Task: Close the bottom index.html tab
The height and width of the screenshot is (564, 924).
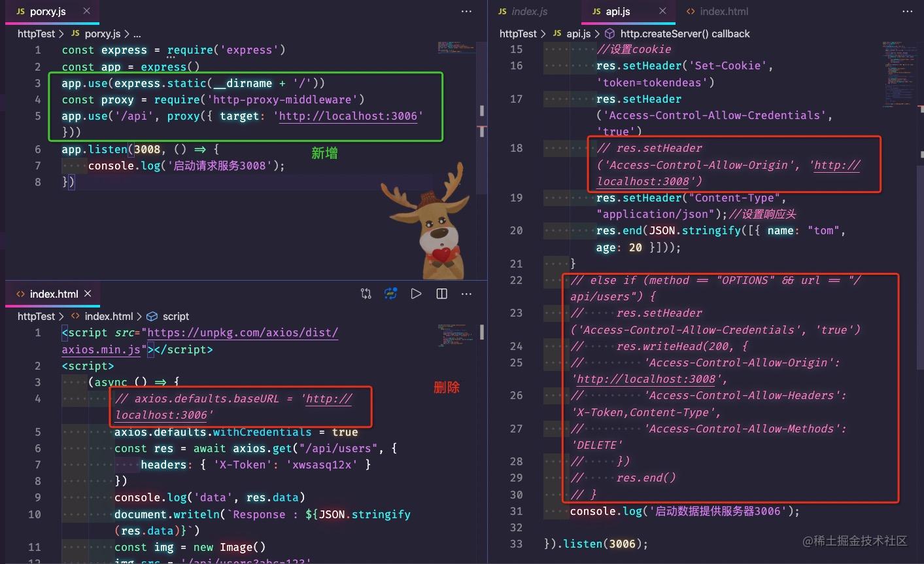Action: tap(88, 294)
